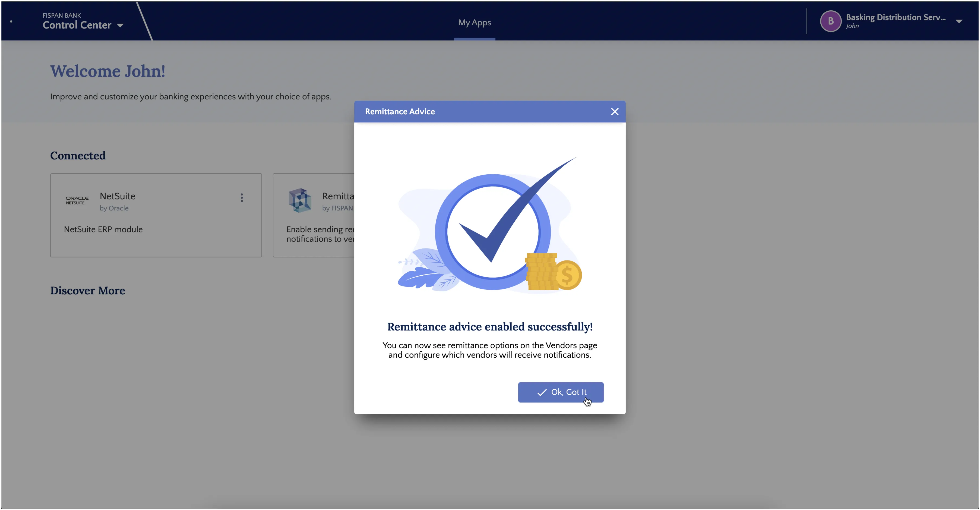
Task: Expand the Basking Distribution account menu
Action: point(959,21)
